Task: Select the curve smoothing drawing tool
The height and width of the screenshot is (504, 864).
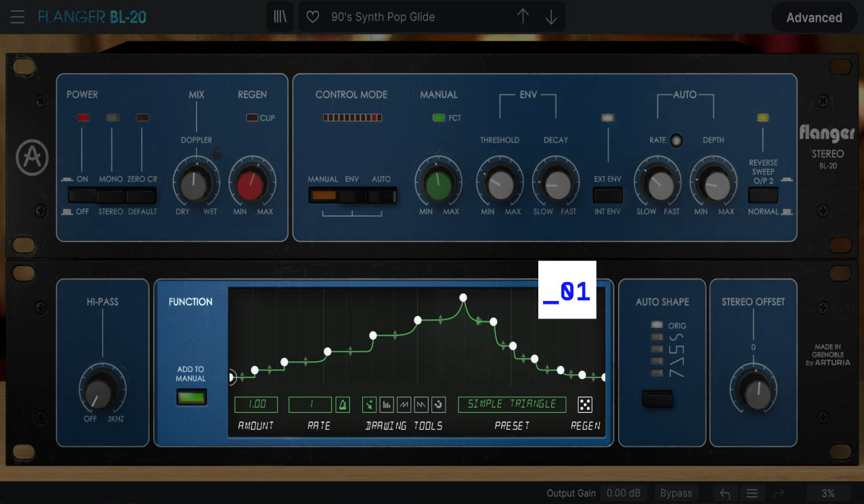Action: 438,404
